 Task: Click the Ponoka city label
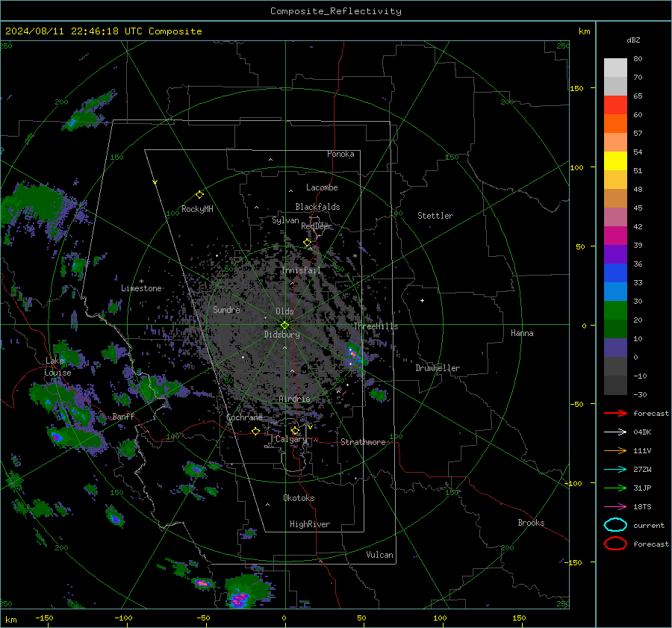click(x=340, y=154)
